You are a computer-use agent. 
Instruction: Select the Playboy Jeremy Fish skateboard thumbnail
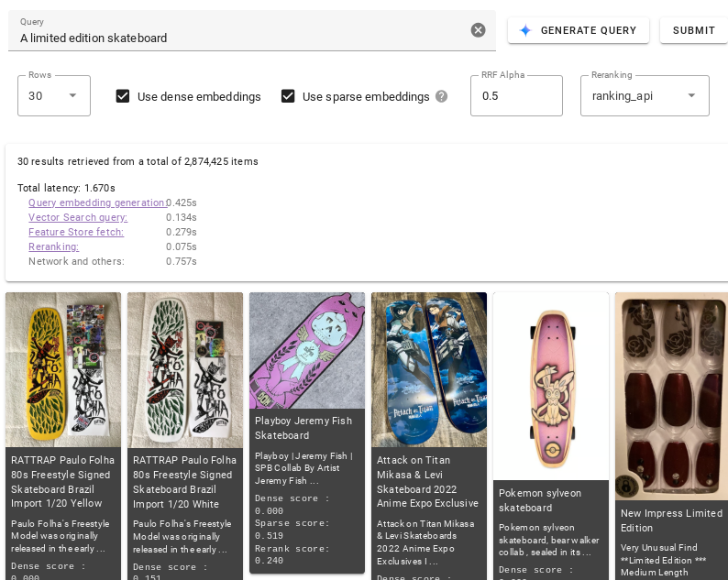307,350
